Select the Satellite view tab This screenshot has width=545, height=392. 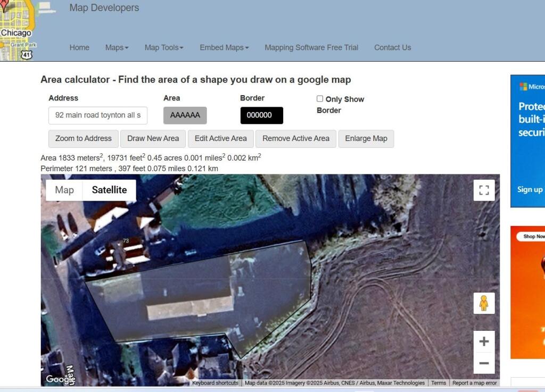tap(109, 190)
